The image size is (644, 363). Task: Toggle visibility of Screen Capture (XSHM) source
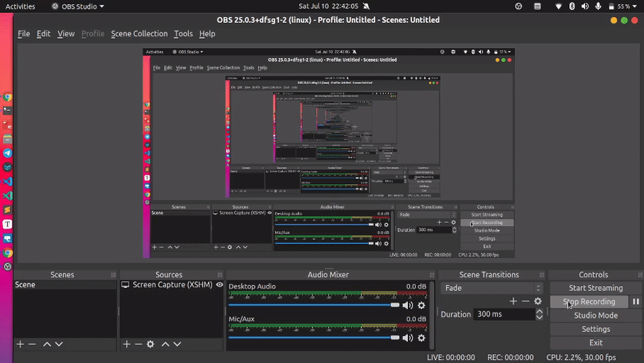[219, 284]
